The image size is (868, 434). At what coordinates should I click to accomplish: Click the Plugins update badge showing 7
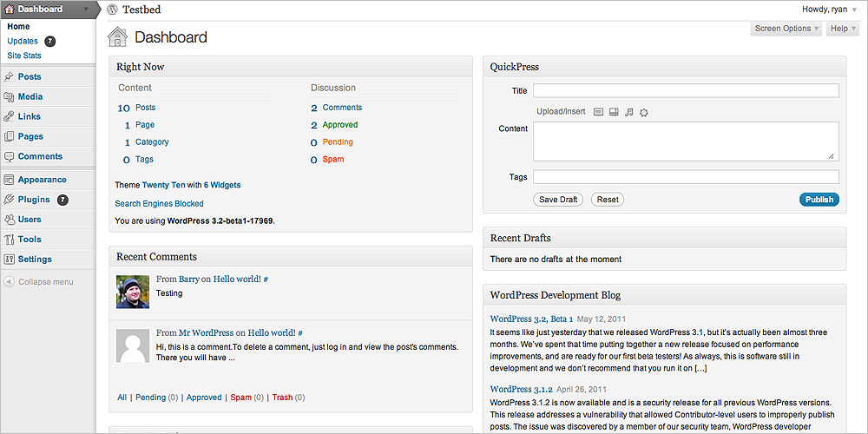pos(62,200)
